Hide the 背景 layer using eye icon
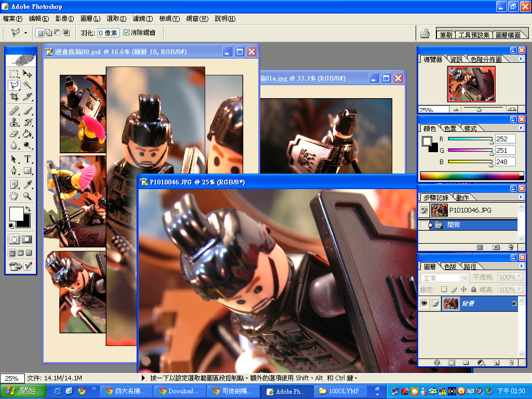The width and height of the screenshot is (532, 399). click(x=424, y=303)
